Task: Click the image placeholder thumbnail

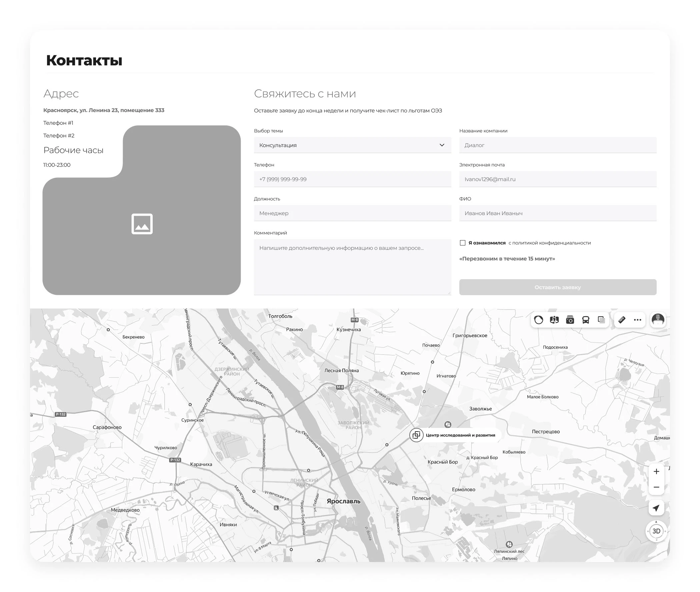Action: [x=142, y=223]
